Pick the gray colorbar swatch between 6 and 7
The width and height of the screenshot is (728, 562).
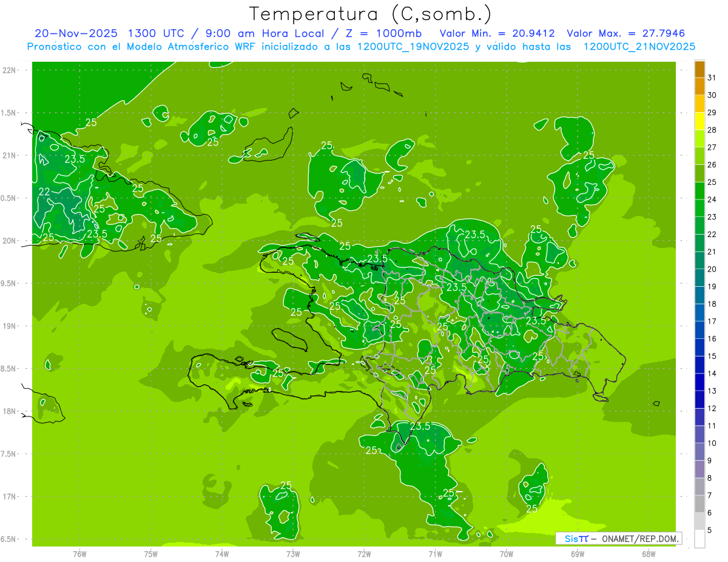click(700, 504)
